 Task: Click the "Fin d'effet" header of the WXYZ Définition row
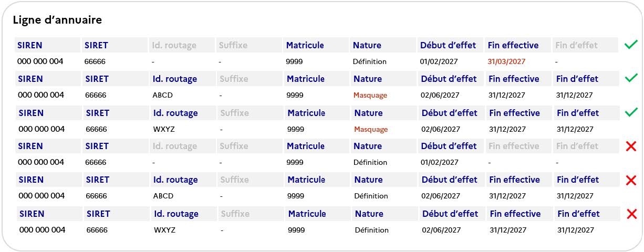(578, 214)
